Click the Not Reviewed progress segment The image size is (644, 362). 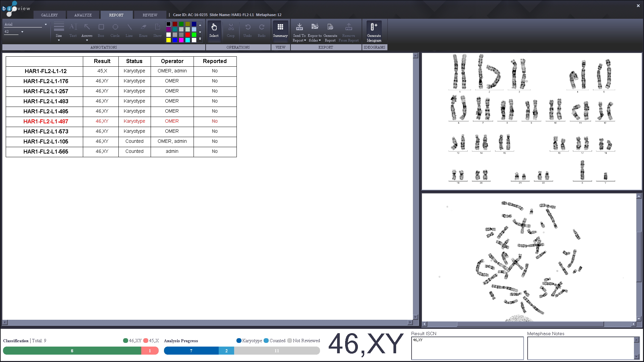[x=277, y=351]
